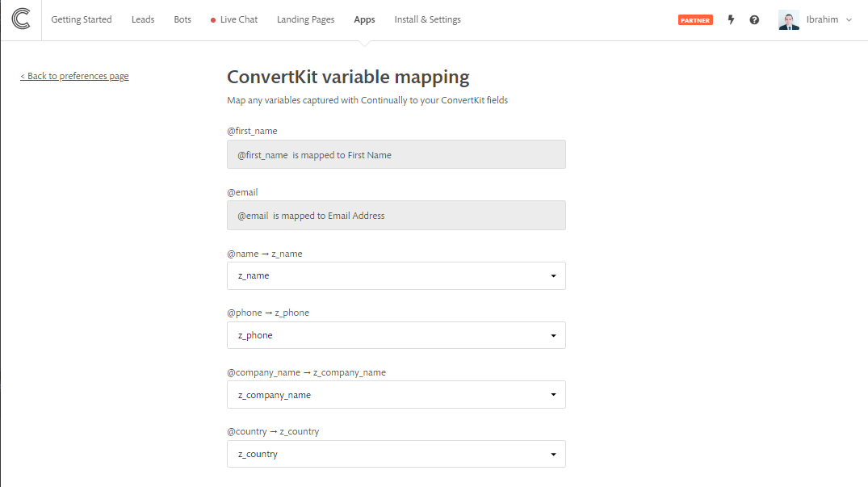The height and width of the screenshot is (487, 868).
Task: Select the Apps tab
Action: click(364, 19)
